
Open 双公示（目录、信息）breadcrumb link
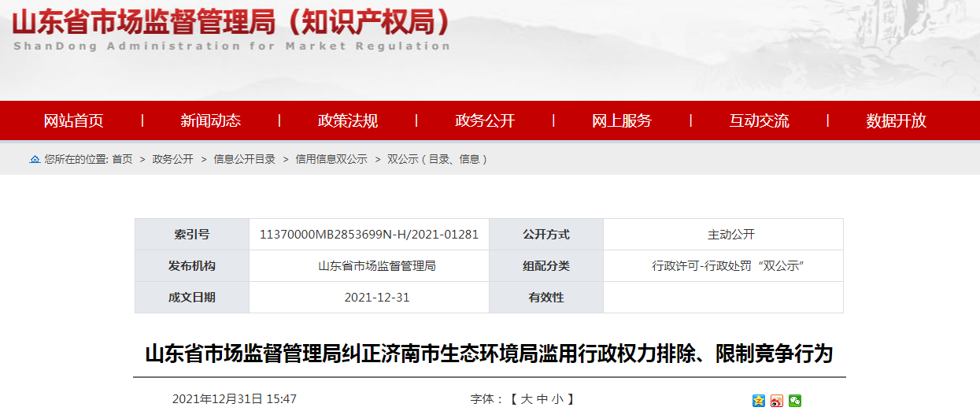point(438,159)
